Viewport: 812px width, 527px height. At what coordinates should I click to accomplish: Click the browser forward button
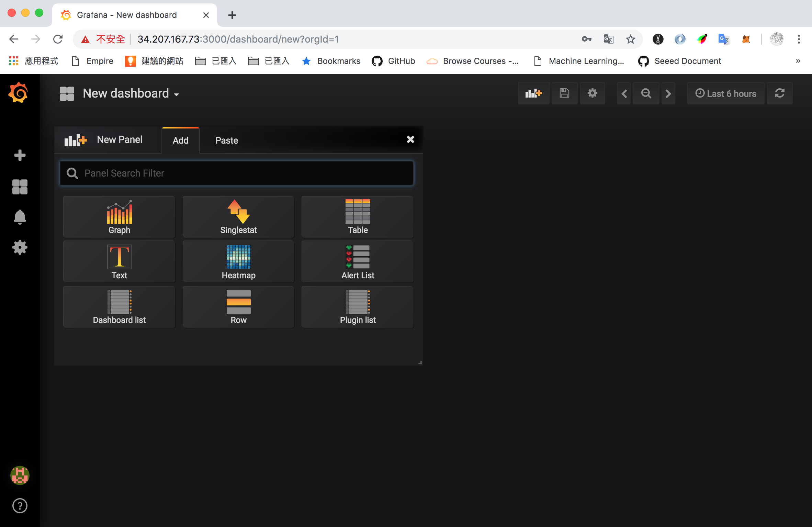(x=36, y=39)
